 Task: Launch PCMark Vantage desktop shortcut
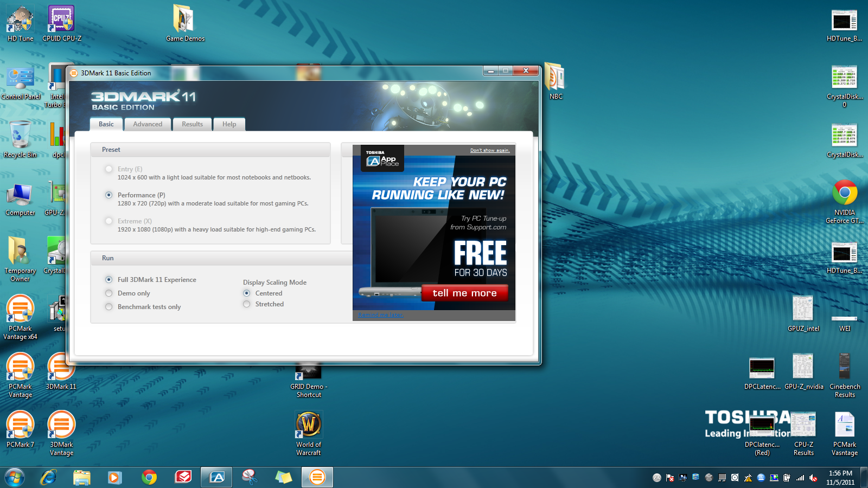point(20,375)
